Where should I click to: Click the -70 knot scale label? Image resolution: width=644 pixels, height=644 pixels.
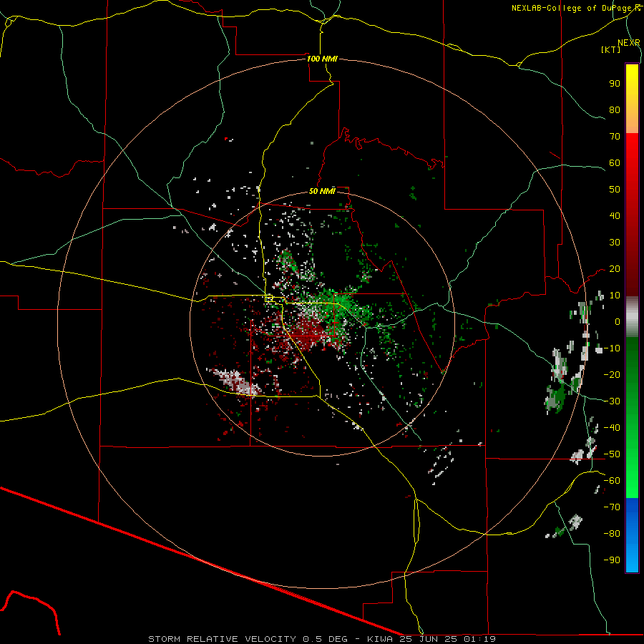[x=612, y=507]
